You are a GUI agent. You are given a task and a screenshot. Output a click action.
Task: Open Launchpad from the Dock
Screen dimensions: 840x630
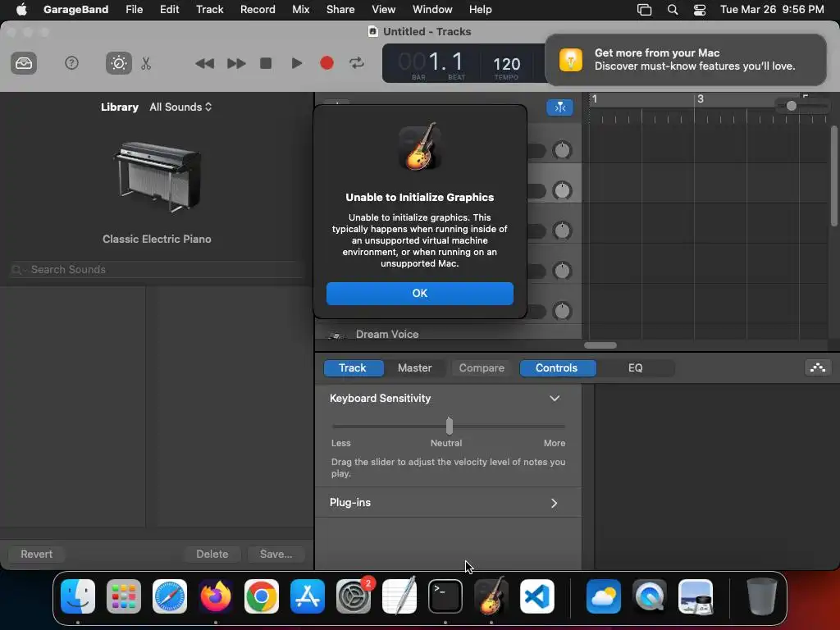(x=124, y=596)
